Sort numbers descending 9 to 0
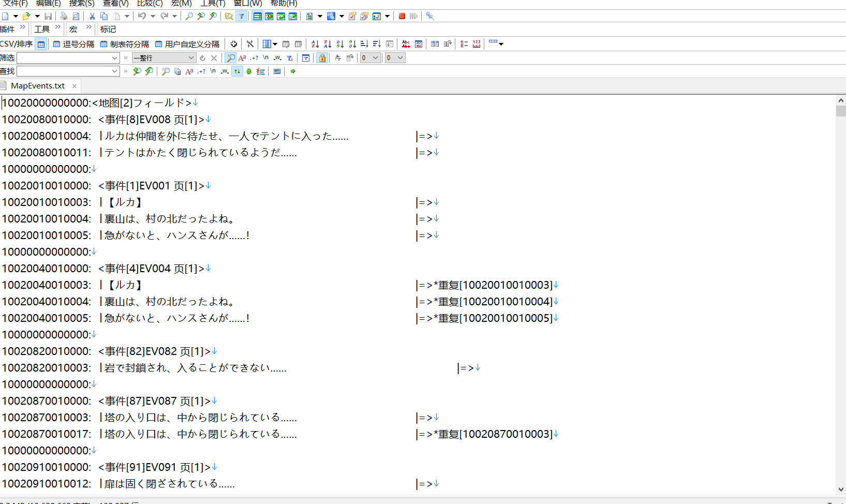Image resolution: width=846 pixels, height=504 pixels. pyautogui.click(x=352, y=44)
